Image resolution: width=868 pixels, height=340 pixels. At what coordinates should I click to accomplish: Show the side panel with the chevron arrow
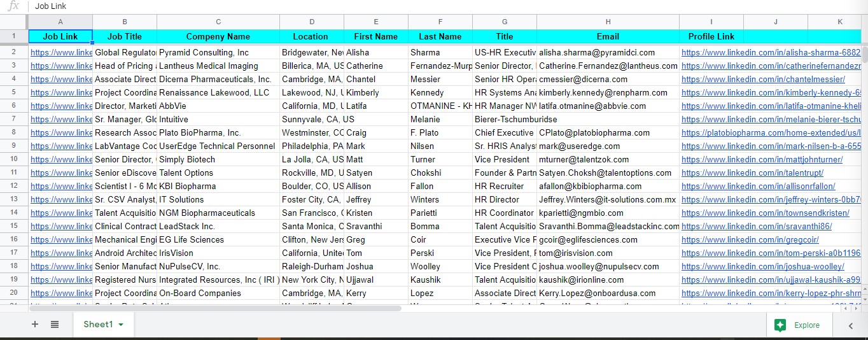click(851, 325)
